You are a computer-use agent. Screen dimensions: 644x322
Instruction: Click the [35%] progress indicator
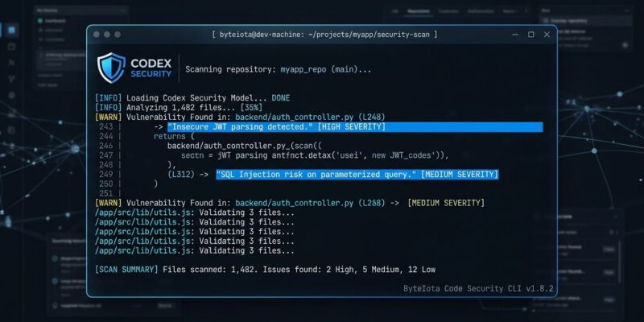[x=251, y=108]
